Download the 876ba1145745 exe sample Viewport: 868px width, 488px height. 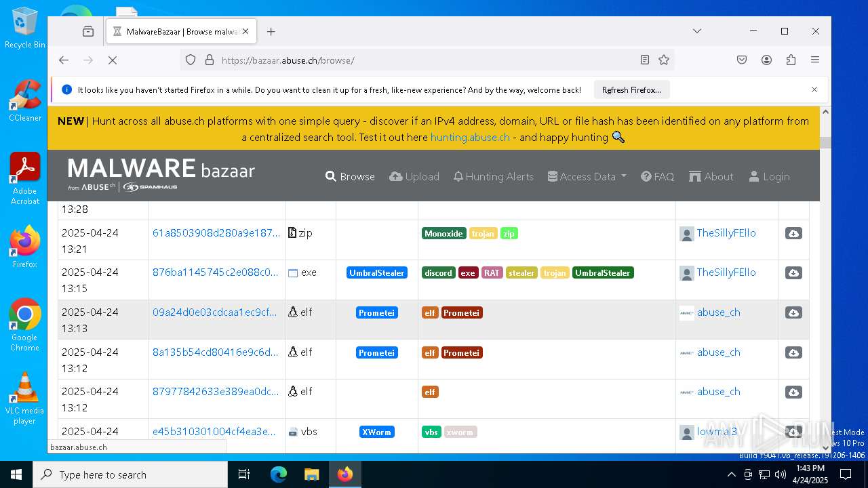793,272
